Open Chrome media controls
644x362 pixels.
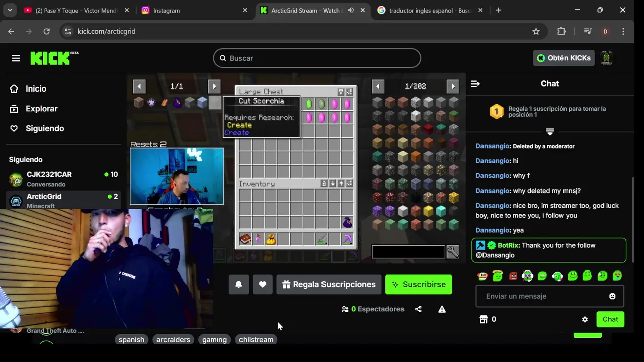[x=587, y=31]
